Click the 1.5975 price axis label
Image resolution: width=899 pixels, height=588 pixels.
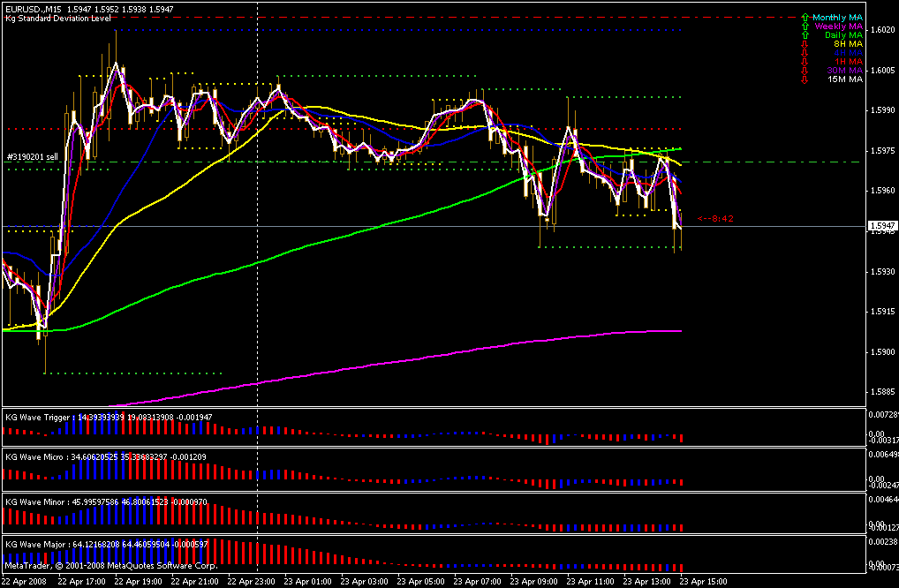click(x=882, y=151)
